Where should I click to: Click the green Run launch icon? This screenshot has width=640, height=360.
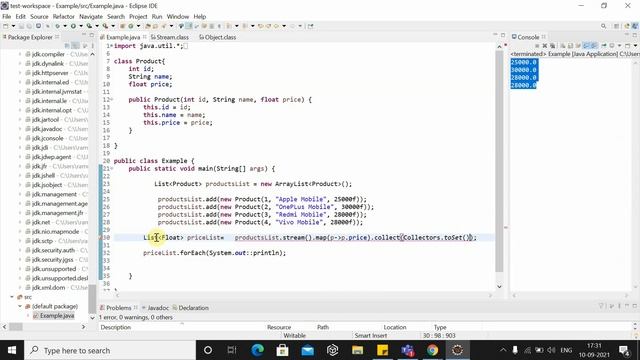[x=73, y=26]
